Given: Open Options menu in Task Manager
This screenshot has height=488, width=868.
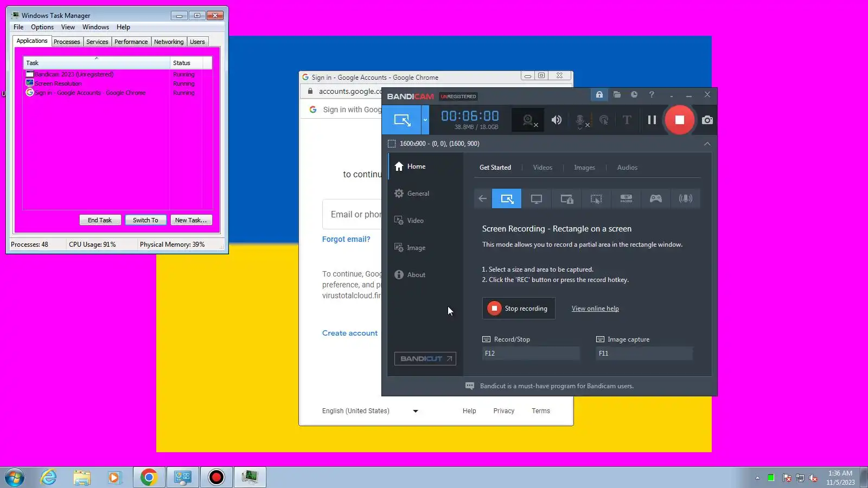Looking at the screenshot, I should pos(42,27).
